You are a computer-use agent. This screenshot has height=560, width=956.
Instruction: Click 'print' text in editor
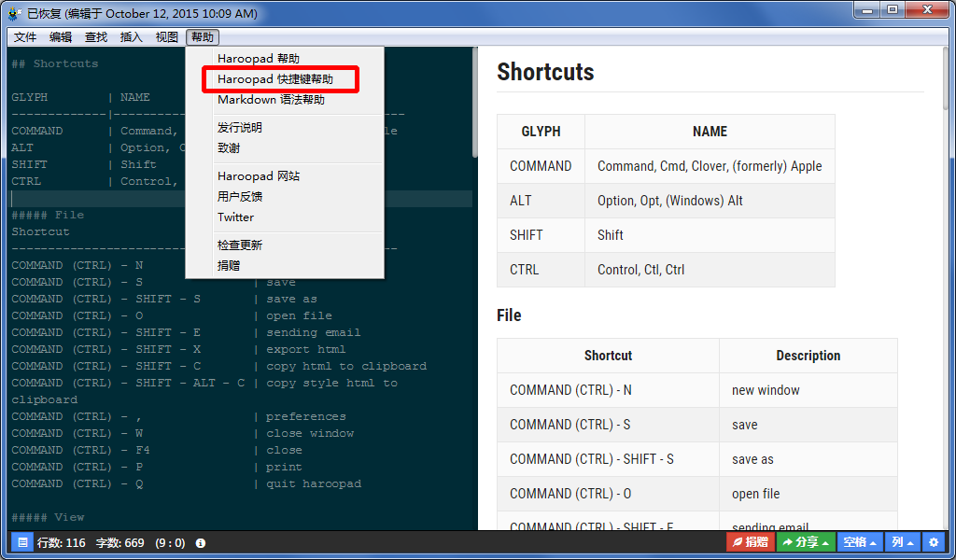[284, 467]
